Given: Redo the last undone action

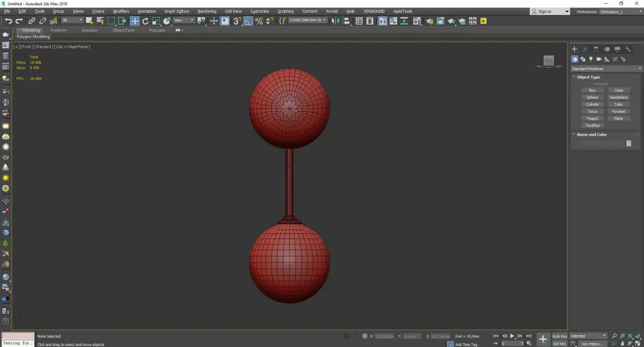Looking at the screenshot, I should tap(19, 21).
